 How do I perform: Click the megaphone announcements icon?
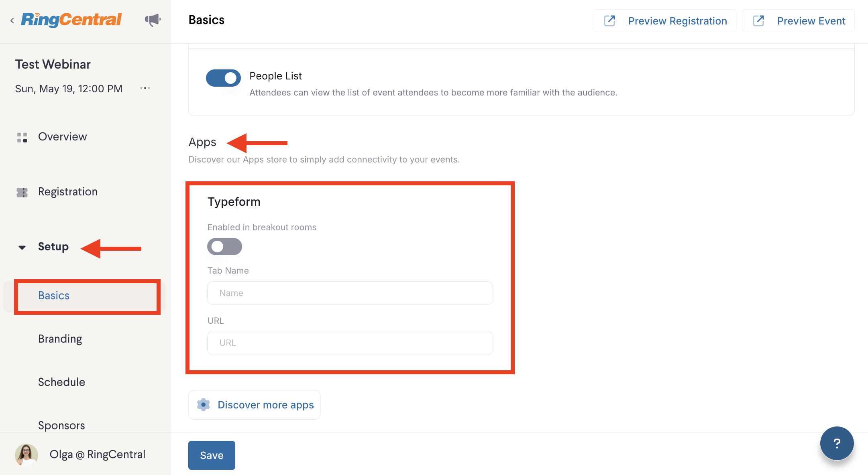153,20
